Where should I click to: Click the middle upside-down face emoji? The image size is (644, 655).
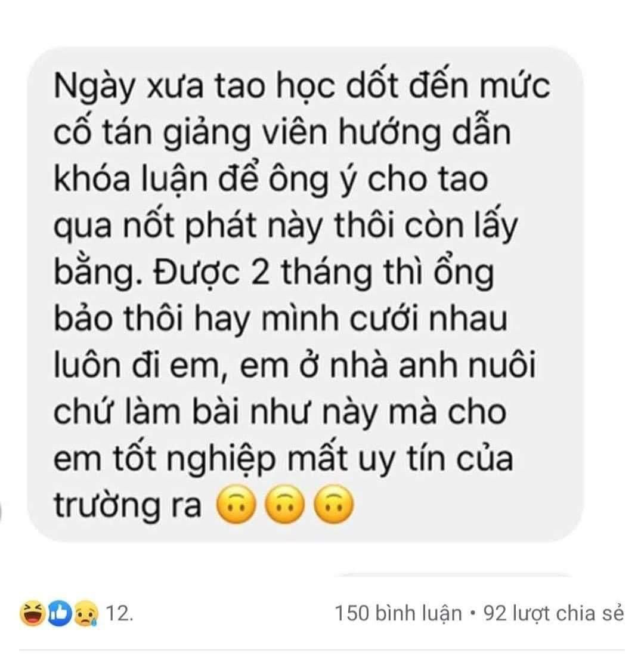[285, 505]
